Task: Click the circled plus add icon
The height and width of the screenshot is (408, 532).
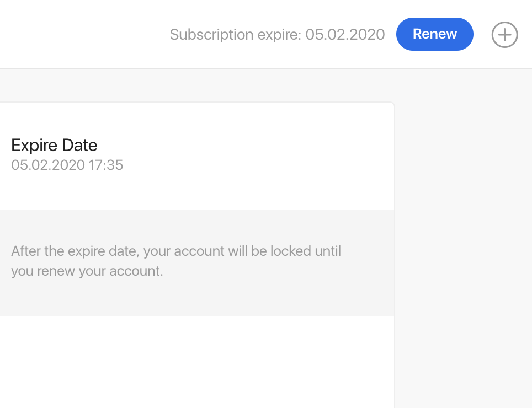Action: click(x=504, y=35)
